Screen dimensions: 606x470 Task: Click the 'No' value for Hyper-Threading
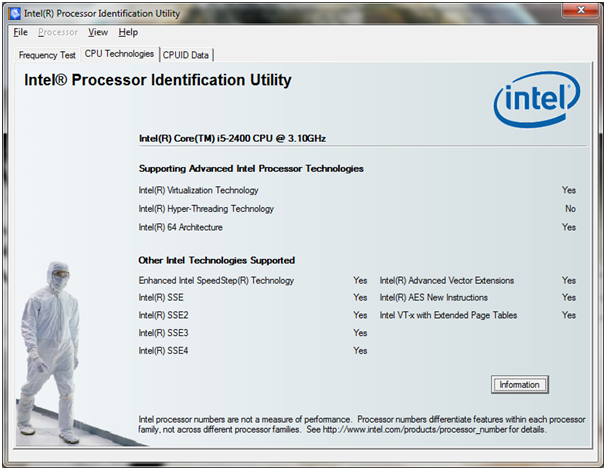(570, 209)
